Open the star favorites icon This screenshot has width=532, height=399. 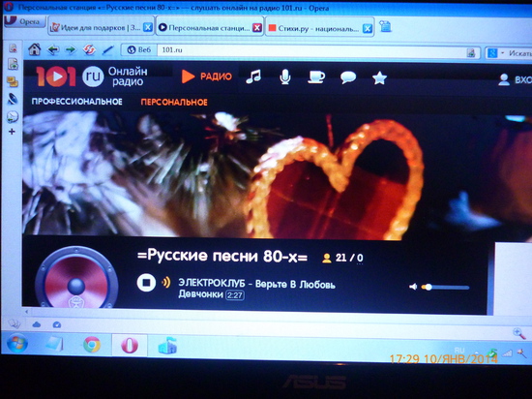point(379,77)
